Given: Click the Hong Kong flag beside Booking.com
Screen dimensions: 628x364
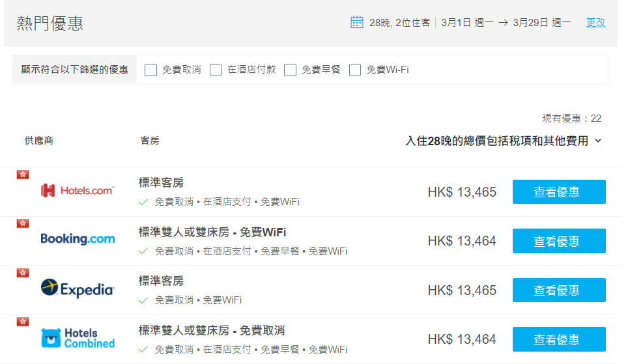Looking at the screenshot, I should (x=23, y=223).
